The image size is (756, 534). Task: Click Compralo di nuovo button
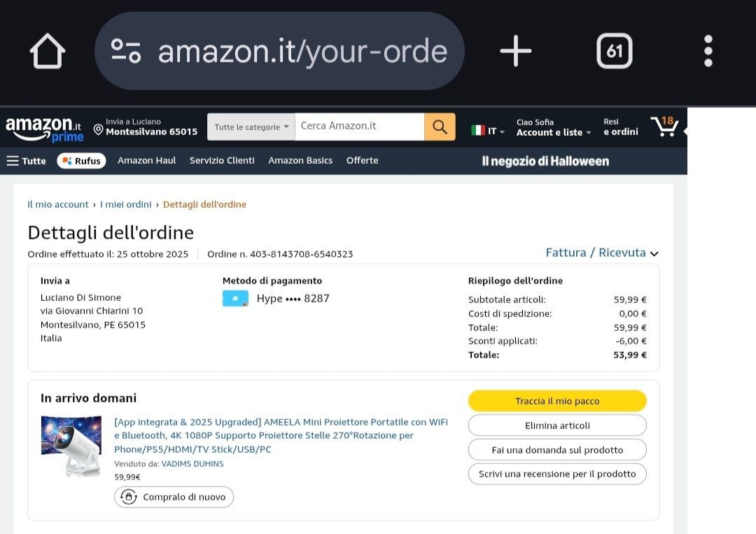pos(174,497)
